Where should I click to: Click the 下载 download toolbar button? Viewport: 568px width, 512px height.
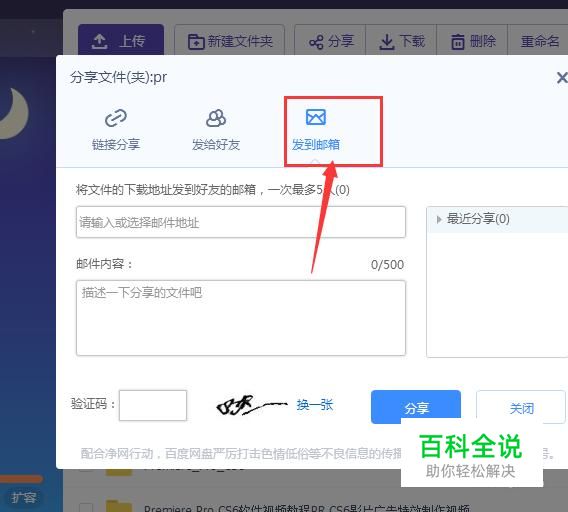[401, 41]
